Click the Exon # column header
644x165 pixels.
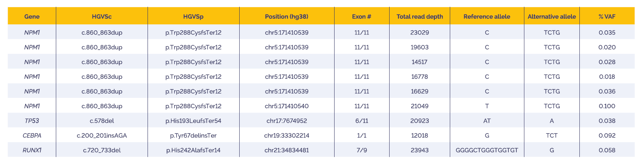[362, 16]
